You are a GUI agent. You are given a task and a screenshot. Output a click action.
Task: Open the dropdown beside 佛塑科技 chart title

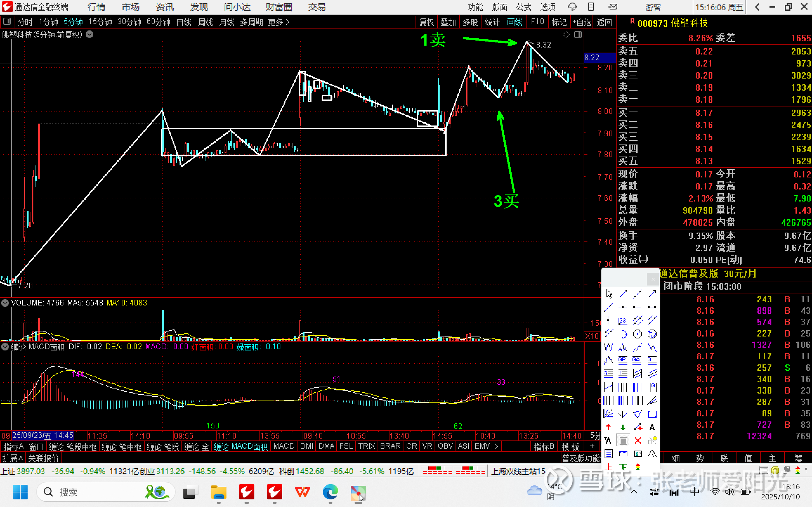(x=89, y=35)
